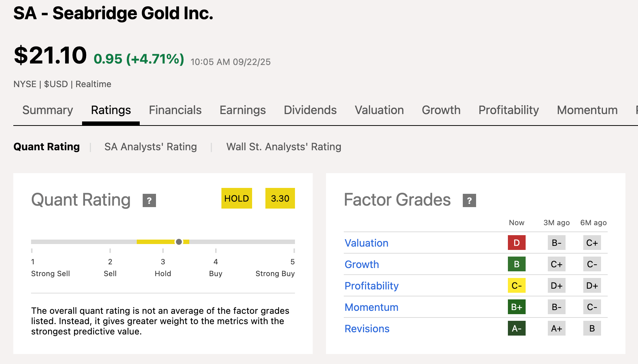Click the 3.30 quant score badge
638x364 pixels.
point(280,199)
